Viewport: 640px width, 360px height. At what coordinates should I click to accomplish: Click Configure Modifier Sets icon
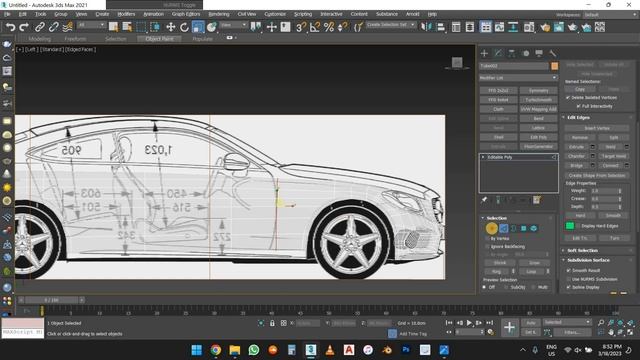point(537,200)
